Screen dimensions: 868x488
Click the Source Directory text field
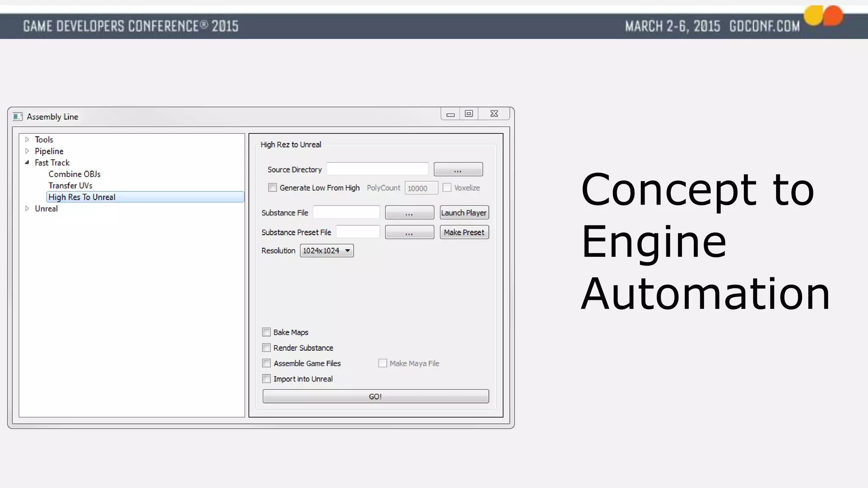377,169
